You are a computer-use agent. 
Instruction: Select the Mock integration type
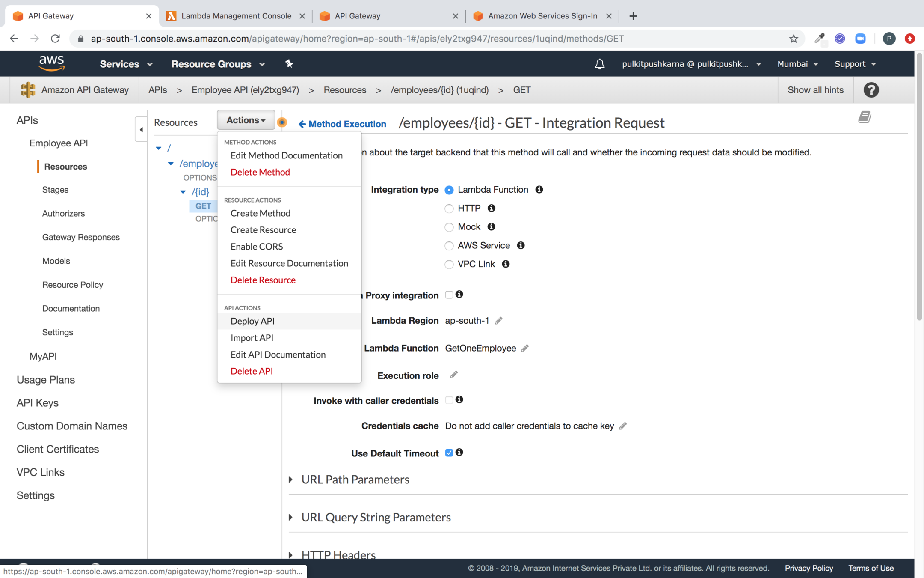coord(449,227)
